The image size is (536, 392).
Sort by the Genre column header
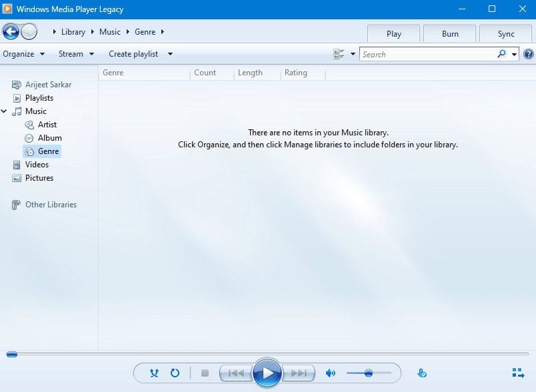tap(144, 73)
